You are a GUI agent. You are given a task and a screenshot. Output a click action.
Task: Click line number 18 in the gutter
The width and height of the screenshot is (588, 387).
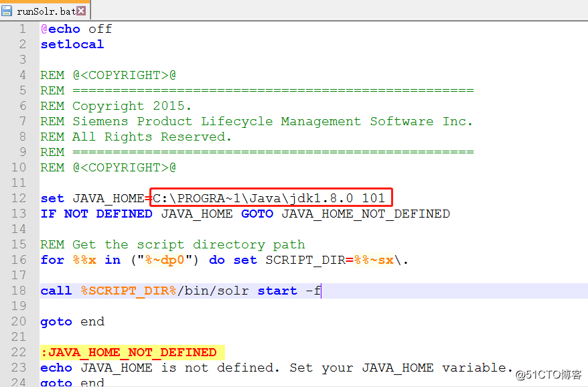click(x=19, y=291)
